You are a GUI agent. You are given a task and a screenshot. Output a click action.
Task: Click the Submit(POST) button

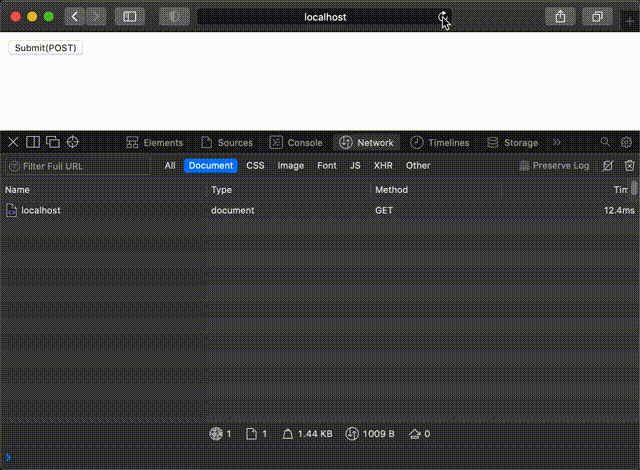coord(45,48)
